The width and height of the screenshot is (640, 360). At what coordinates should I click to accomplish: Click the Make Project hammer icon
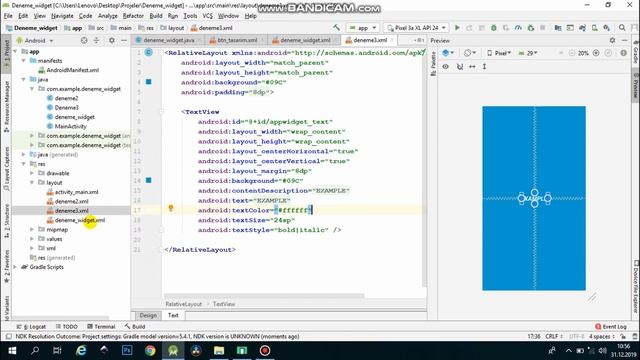[x=336, y=28]
